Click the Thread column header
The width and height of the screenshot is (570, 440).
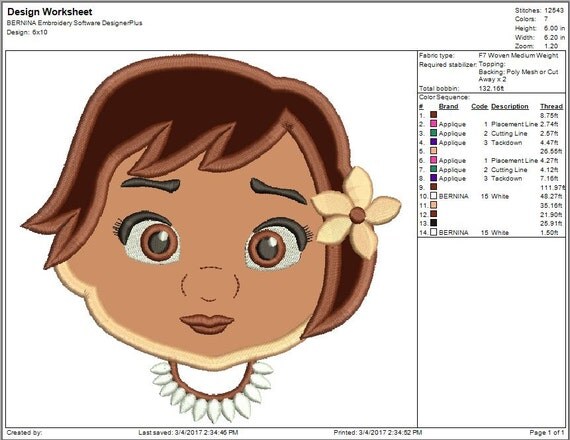coord(551,107)
